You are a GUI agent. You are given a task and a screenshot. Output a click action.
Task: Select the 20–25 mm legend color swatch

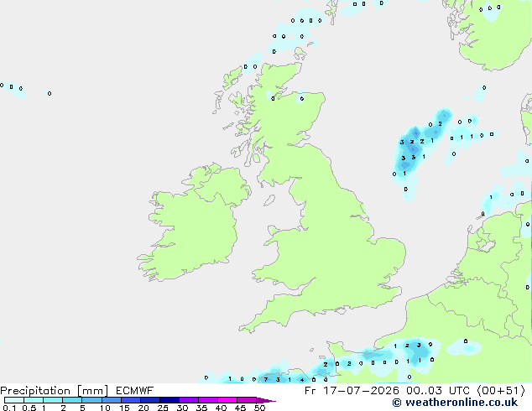tap(150, 400)
